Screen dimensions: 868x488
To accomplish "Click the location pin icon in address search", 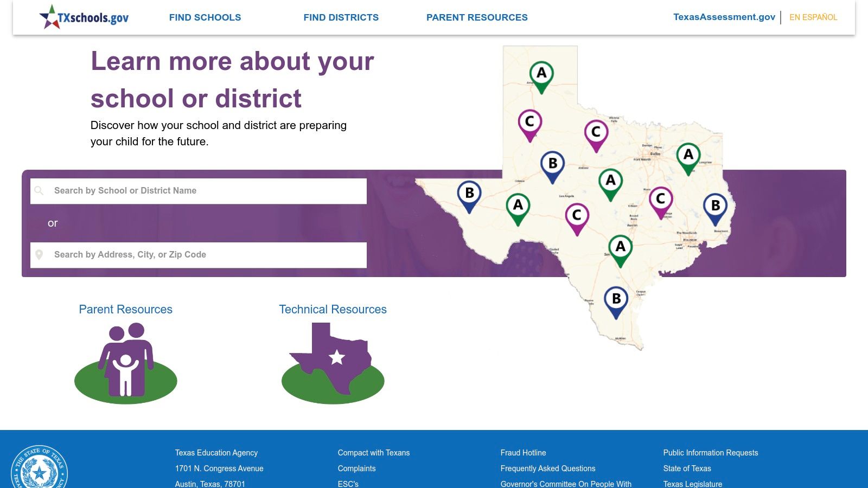I will pos(40,255).
